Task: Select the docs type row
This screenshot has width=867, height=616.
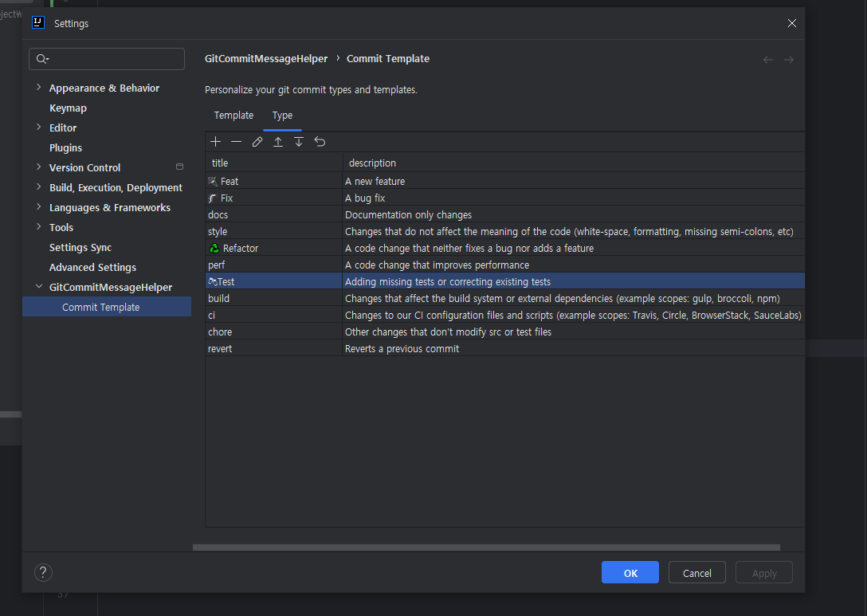Action: coord(505,214)
